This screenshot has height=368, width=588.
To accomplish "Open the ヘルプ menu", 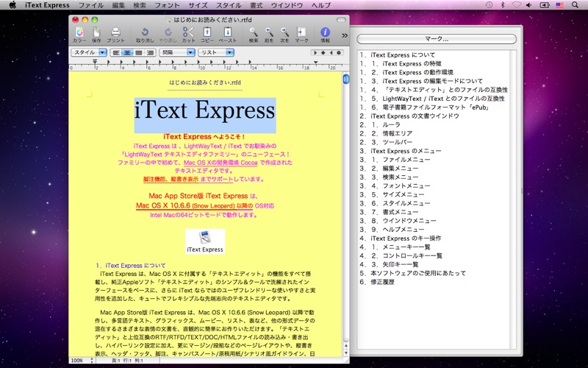I will pos(321,5).
